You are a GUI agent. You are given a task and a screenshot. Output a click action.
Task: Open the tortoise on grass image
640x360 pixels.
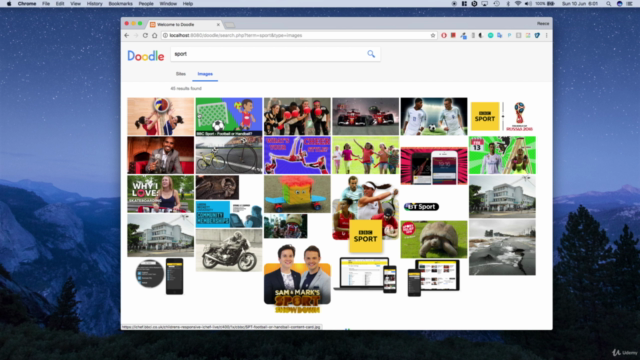pyautogui.click(x=433, y=239)
